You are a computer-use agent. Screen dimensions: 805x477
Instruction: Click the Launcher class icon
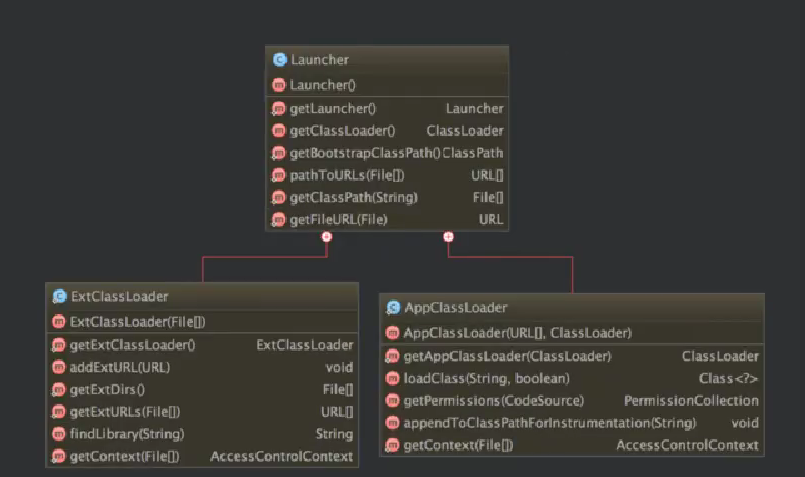(279, 60)
